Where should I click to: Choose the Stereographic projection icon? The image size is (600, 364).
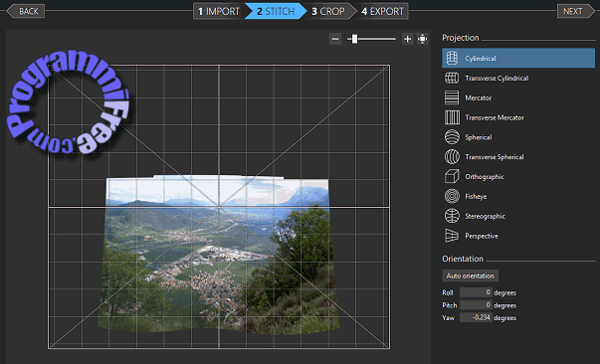point(452,216)
